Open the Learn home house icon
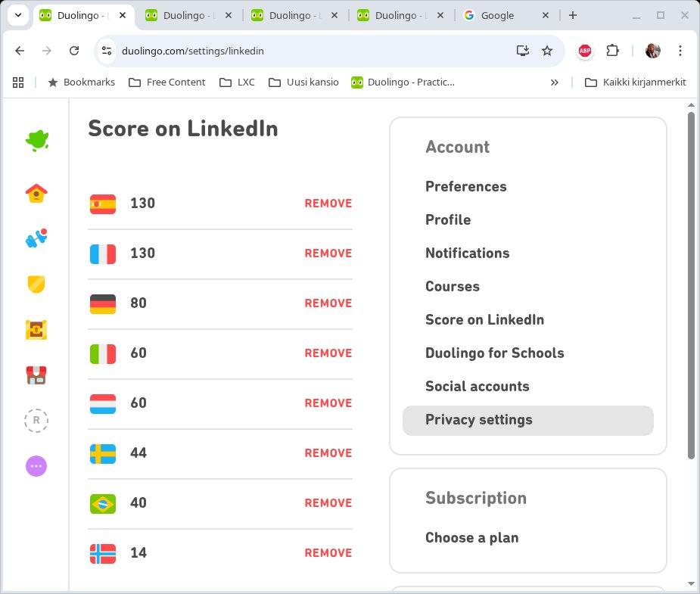This screenshot has width=700, height=594. (x=36, y=194)
